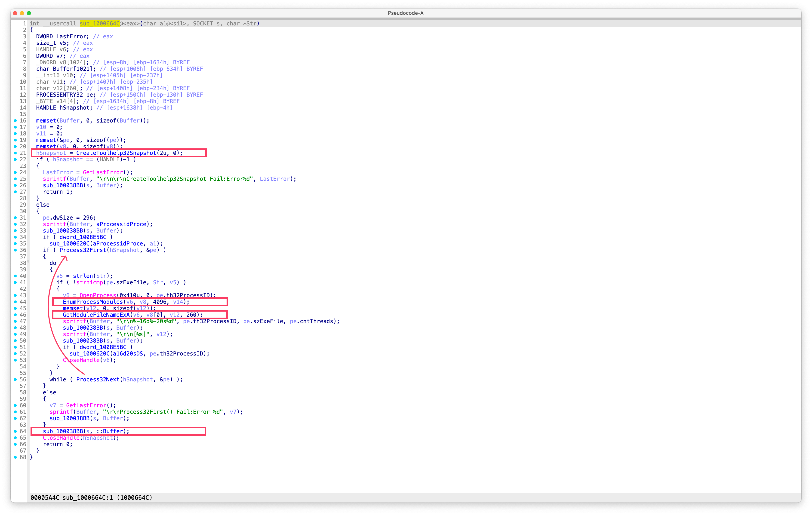The image size is (812, 515).
Task: Click the 'CreateToolhelp32Snapshot Fail:Error' string literal
Action: pos(175,179)
